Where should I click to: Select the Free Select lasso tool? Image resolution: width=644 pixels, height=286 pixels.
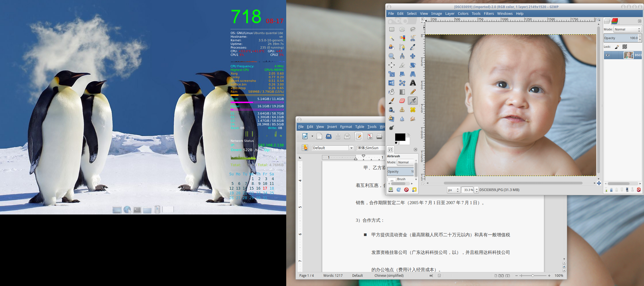pyautogui.click(x=413, y=29)
